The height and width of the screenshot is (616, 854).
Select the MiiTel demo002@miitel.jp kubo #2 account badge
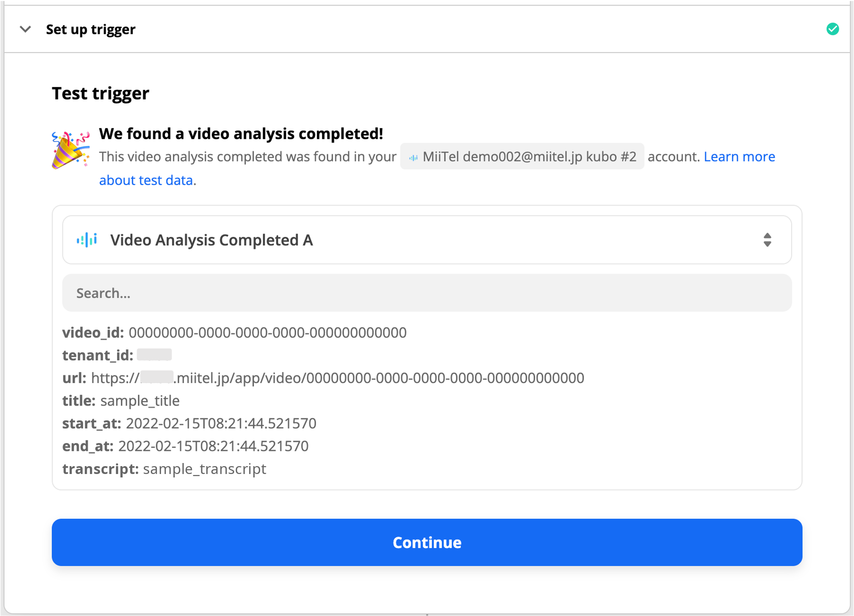click(x=522, y=156)
